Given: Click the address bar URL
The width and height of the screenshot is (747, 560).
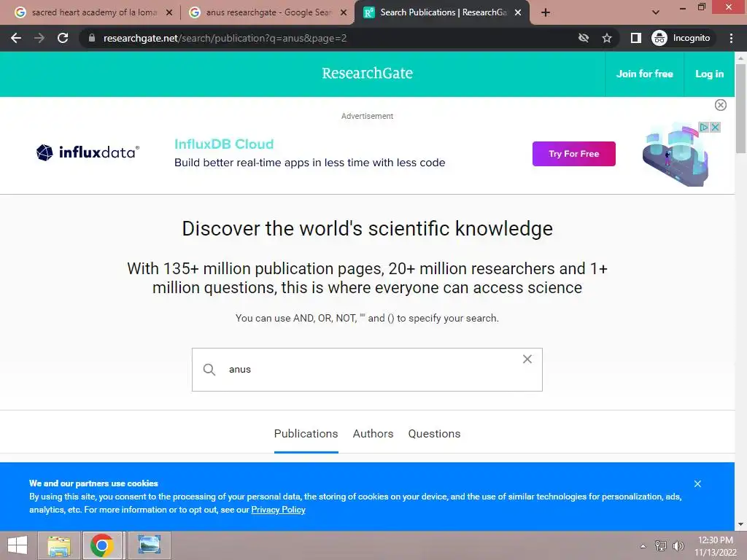Looking at the screenshot, I should 225,38.
